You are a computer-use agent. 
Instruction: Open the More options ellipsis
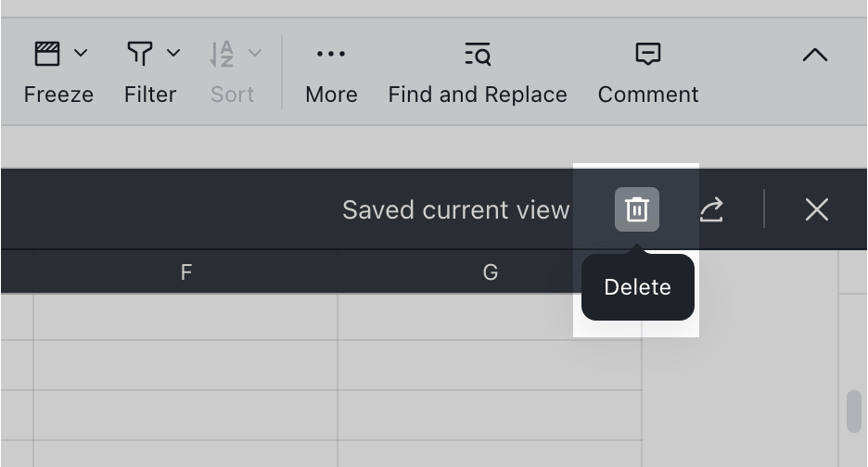(x=331, y=54)
